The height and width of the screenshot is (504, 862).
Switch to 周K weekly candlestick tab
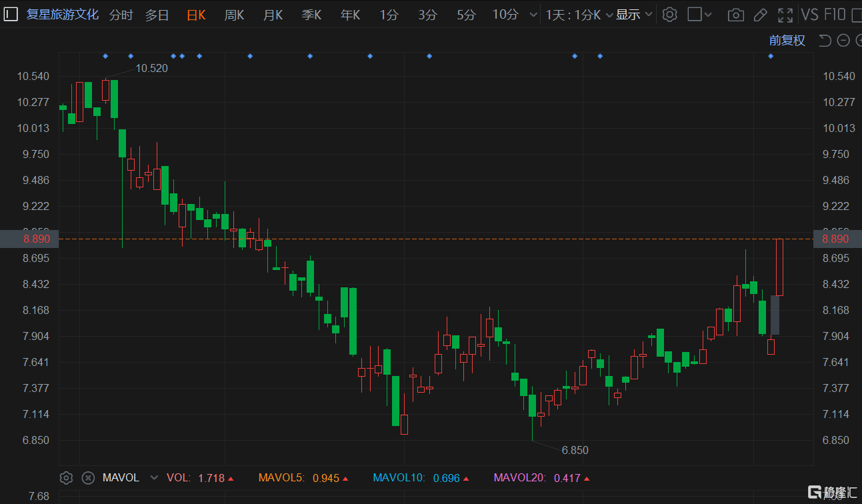click(234, 15)
